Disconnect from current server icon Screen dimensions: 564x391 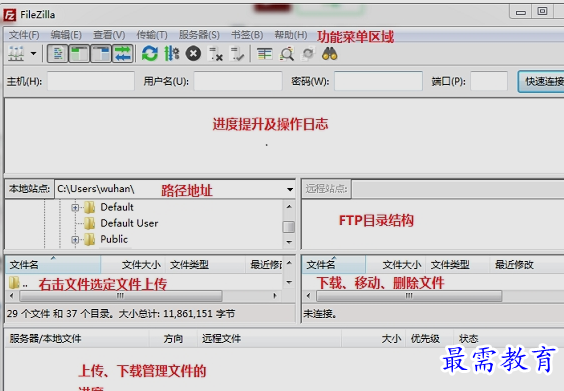click(216, 54)
